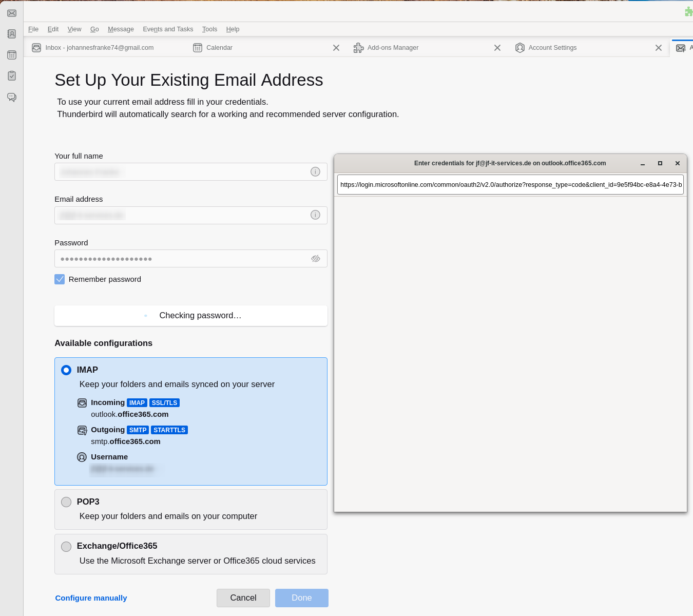Click the Done button
Image resolution: width=693 pixels, height=616 pixels.
[302, 598]
